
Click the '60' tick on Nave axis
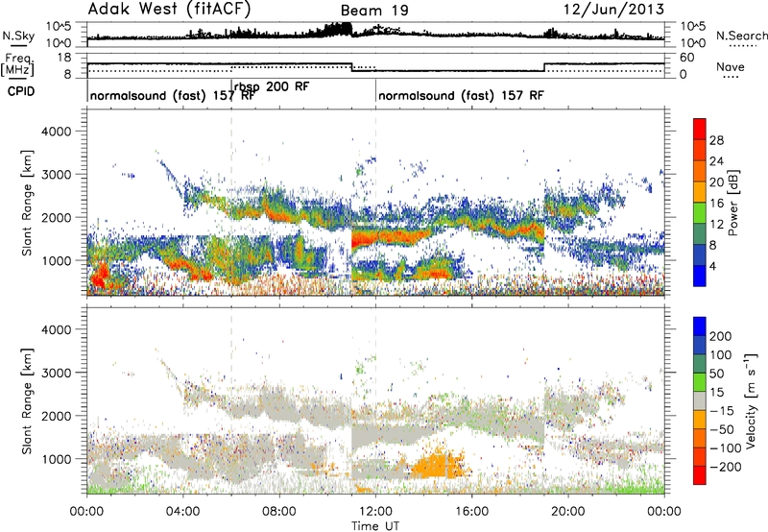(x=686, y=58)
